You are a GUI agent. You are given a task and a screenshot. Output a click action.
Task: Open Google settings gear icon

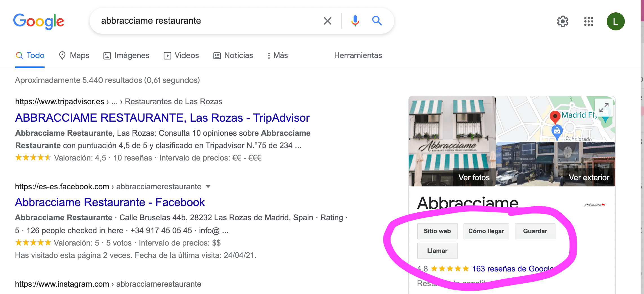coord(563,21)
